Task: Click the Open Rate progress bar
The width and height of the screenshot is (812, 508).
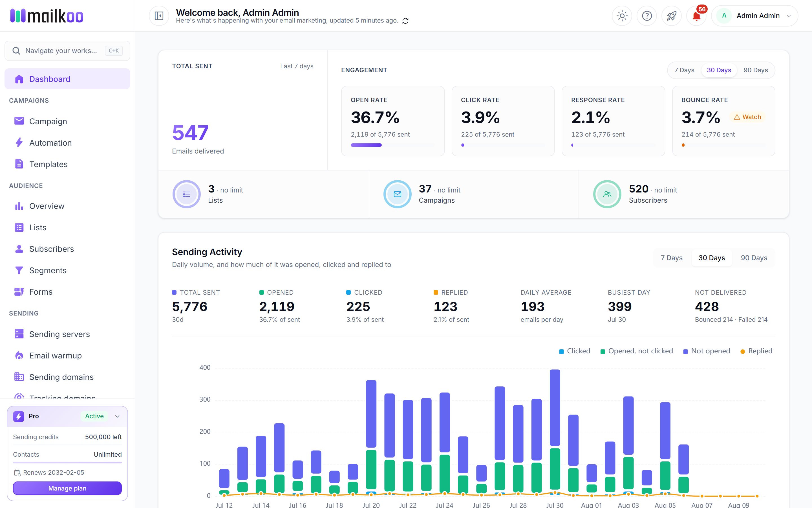Action: click(x=392, y=145)
